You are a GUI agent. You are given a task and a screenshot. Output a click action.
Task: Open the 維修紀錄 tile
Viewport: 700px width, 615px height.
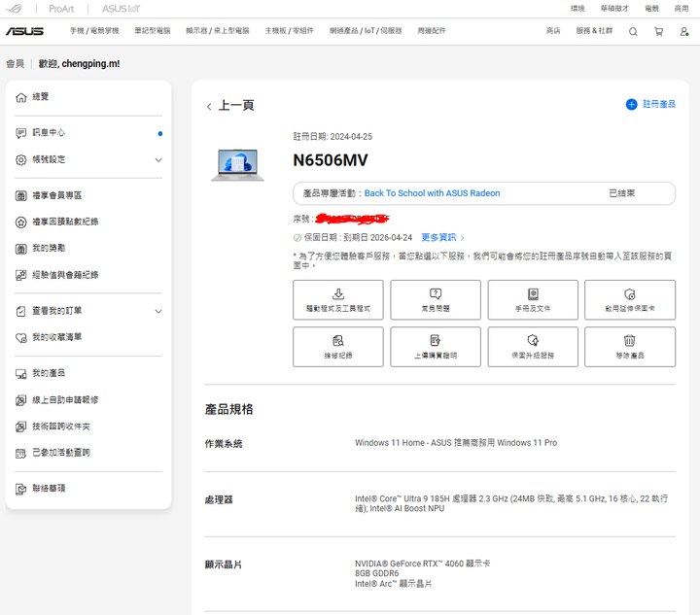tap(338, 347)
